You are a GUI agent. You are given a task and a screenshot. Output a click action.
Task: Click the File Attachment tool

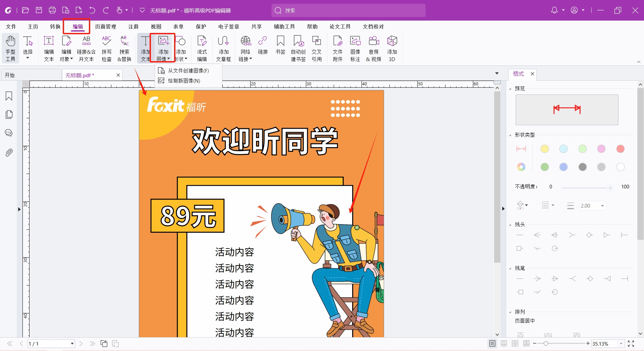tap(337, 48)
